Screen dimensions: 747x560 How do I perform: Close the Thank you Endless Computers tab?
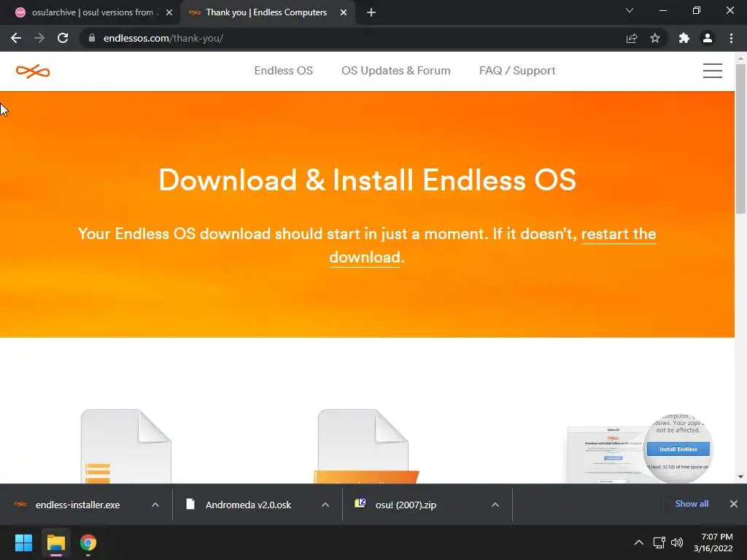pyautogui.click(x=344, y=12)
